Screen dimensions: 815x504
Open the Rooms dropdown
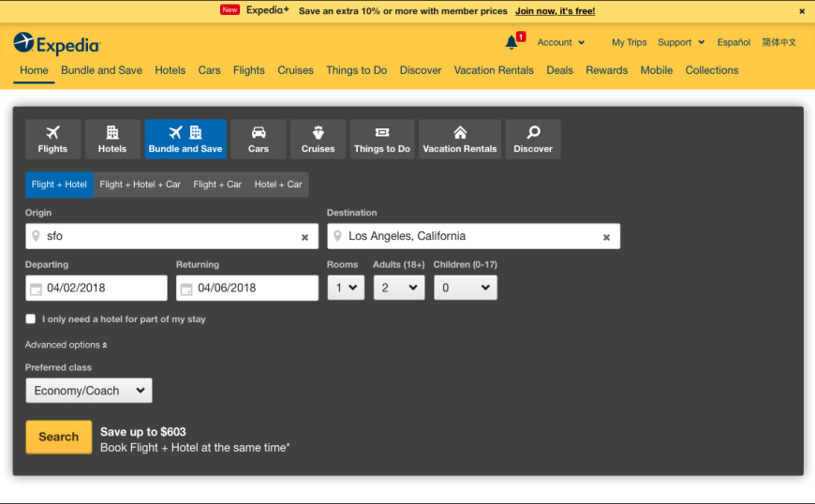click(x=346, y=288)
